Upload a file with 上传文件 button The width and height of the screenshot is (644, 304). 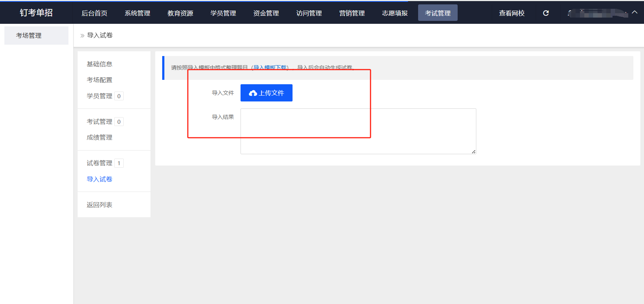pos(266,93)
